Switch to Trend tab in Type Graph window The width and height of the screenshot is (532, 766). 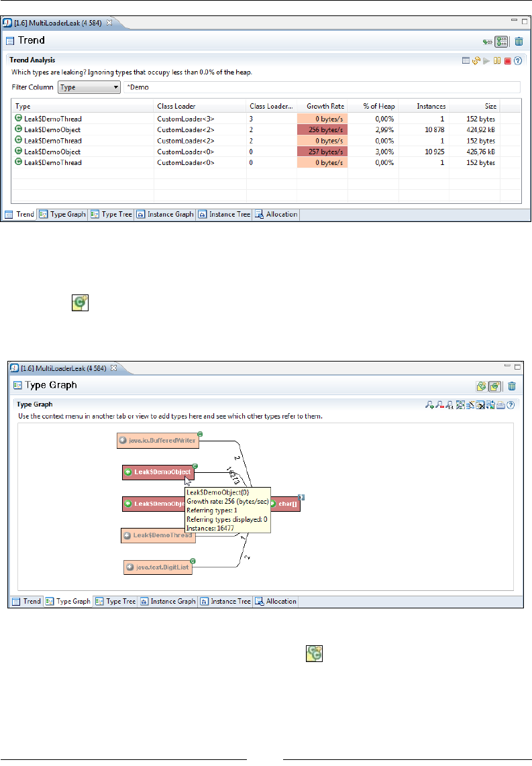point(26,602)
